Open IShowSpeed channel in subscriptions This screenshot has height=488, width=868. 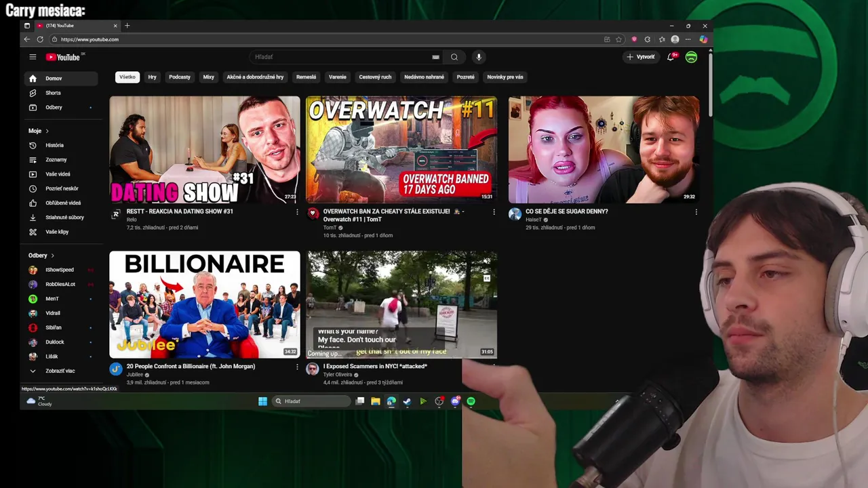point(61,270)
